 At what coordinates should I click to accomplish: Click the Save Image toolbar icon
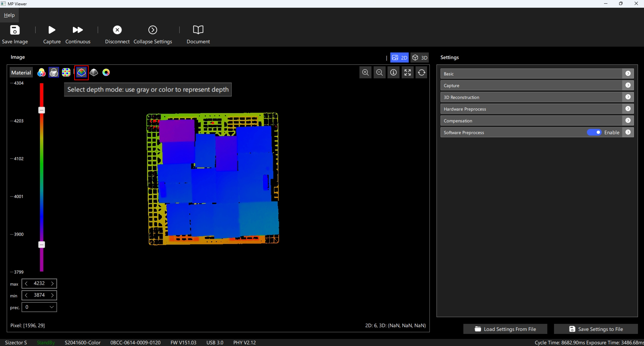coord(15,30)
